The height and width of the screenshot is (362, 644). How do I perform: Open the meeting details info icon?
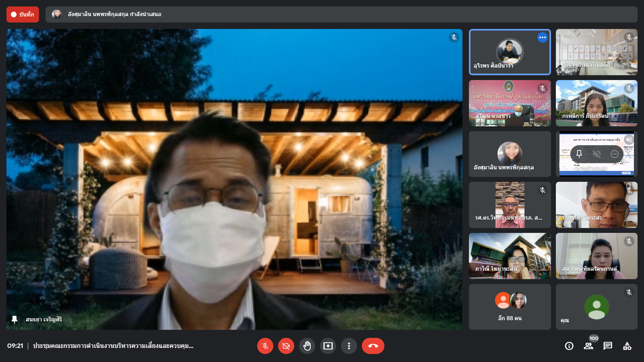[x=569, y=346]
